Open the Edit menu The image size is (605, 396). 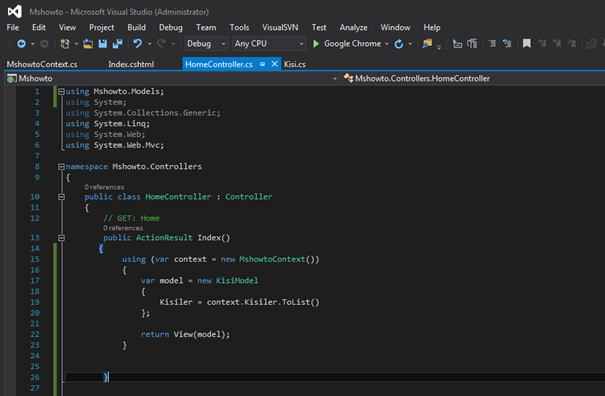39,27
